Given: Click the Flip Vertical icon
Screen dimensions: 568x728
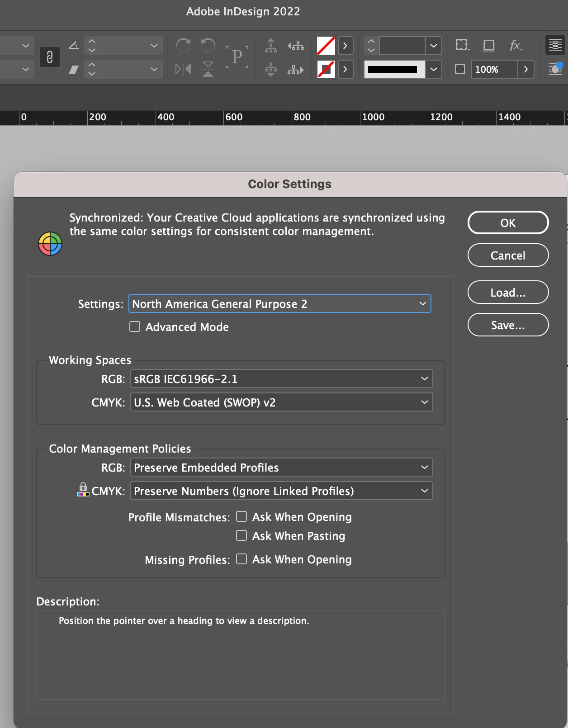Looking at the screenshot, I should tap(208, 69).
